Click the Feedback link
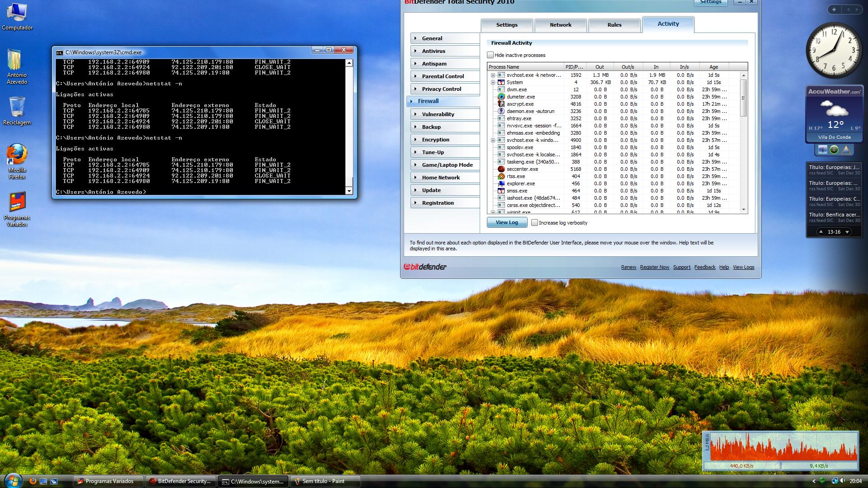 click(705, 267)
